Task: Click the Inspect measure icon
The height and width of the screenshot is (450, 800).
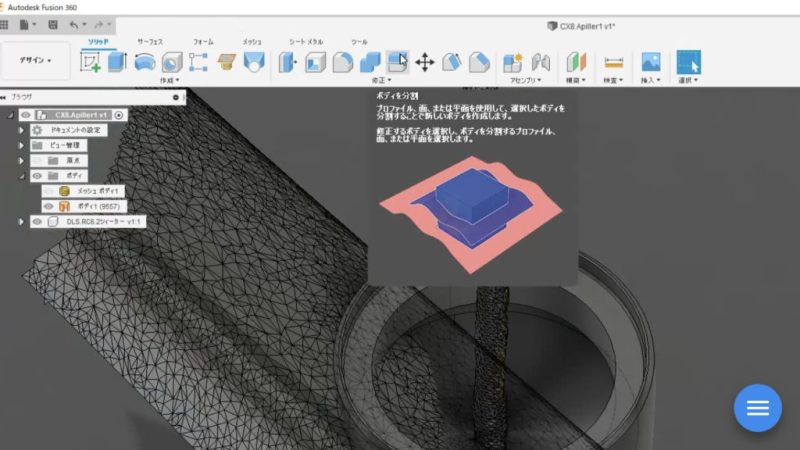Action: tap(613, 62)
